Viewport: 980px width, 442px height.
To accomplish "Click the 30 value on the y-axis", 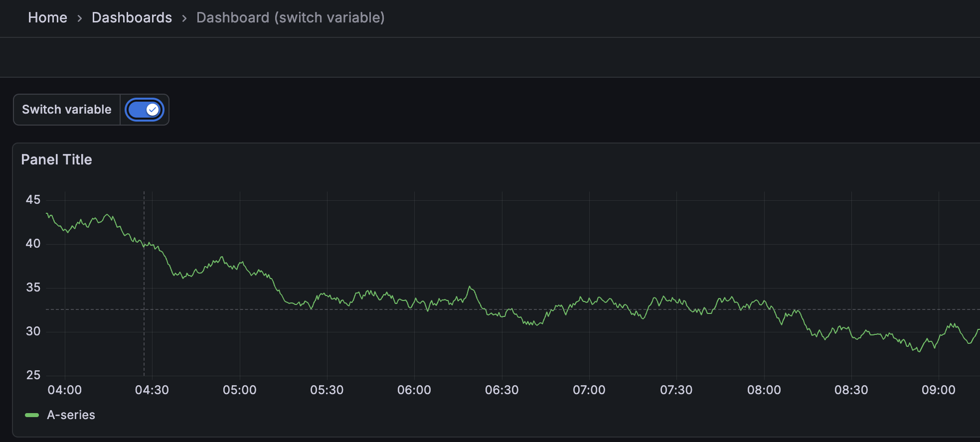I will [x=33, y=331].
